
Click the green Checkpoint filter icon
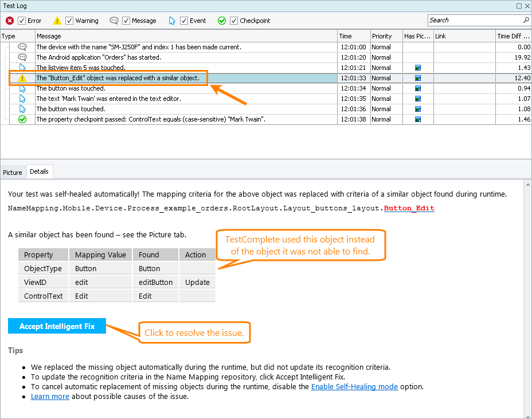click(222, 21)
